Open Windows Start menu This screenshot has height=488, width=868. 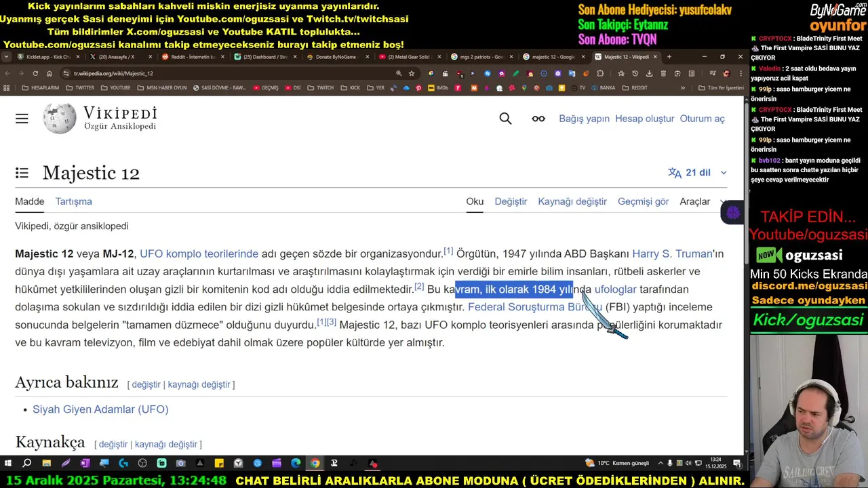point(7,464)
